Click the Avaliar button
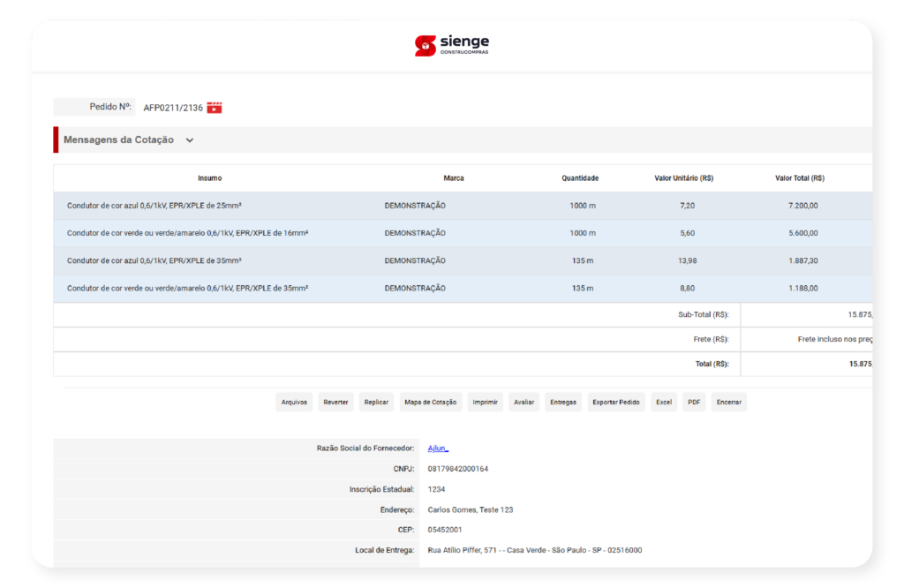This screenshot has width=904, height=588. point(524,403)
